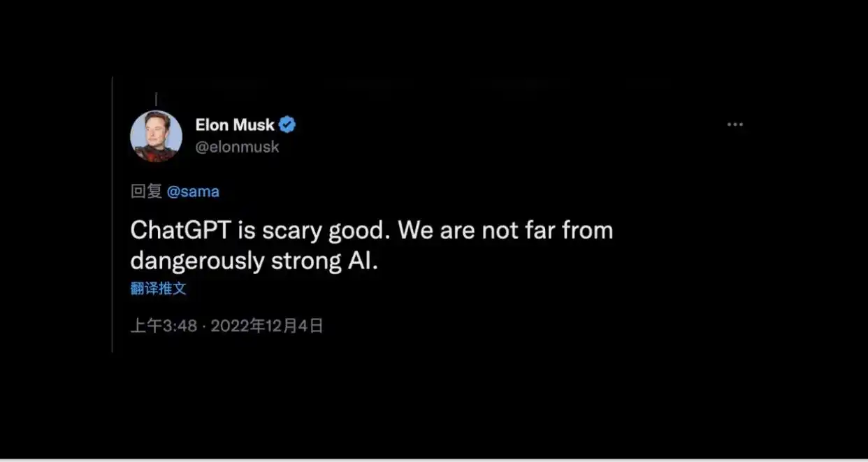Click the thread connector line above avatar
The height and width of the screenshot is (462, 868).
156,99
